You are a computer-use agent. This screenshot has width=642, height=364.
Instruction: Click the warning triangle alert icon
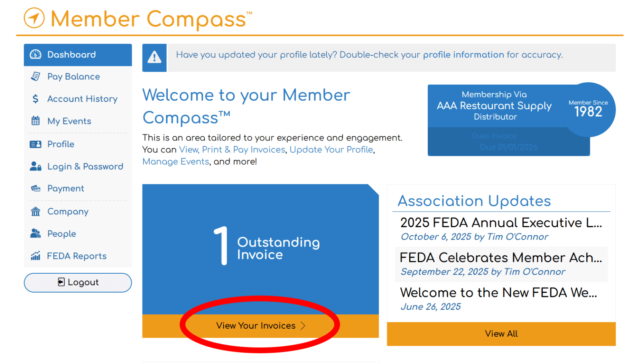[x=154, y=57]
